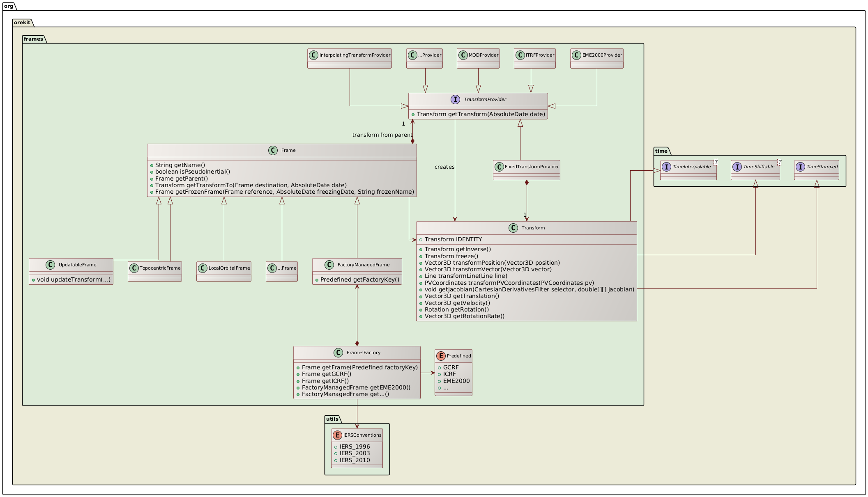Viewport: 868px width, 497px height.
Task: Click the IERSConventions enum icon
Action: (x=338, y=435)
